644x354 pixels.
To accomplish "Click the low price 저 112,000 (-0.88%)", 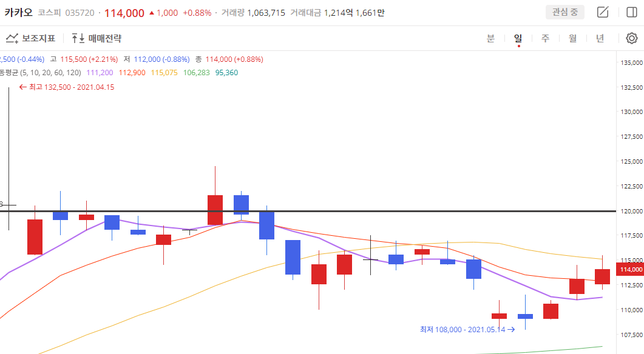I will (x=157, y=59).
